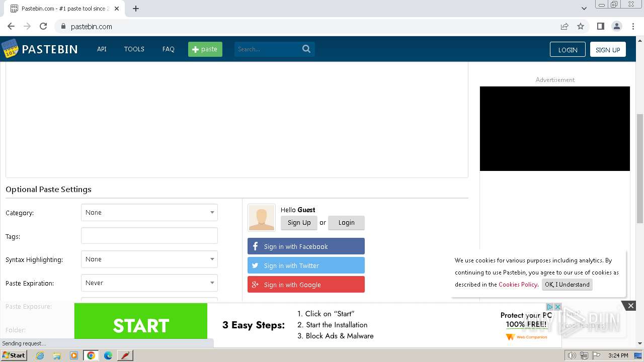Image resolution: width=644 pixels, height=362 pixels.
Task: Open Microsoft Edge from taskbar
Action: pyautogui.click(x=108, y=355)
